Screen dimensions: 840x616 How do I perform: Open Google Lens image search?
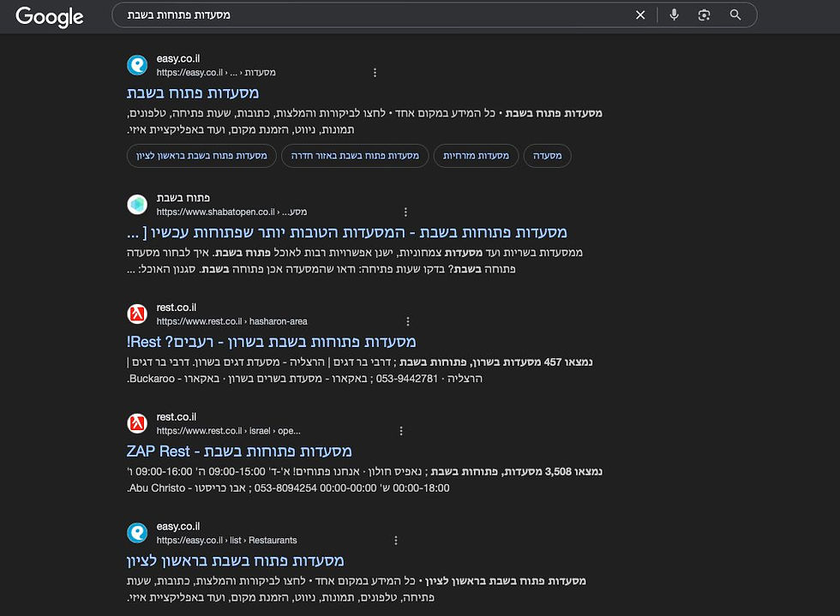coord(704,15)
